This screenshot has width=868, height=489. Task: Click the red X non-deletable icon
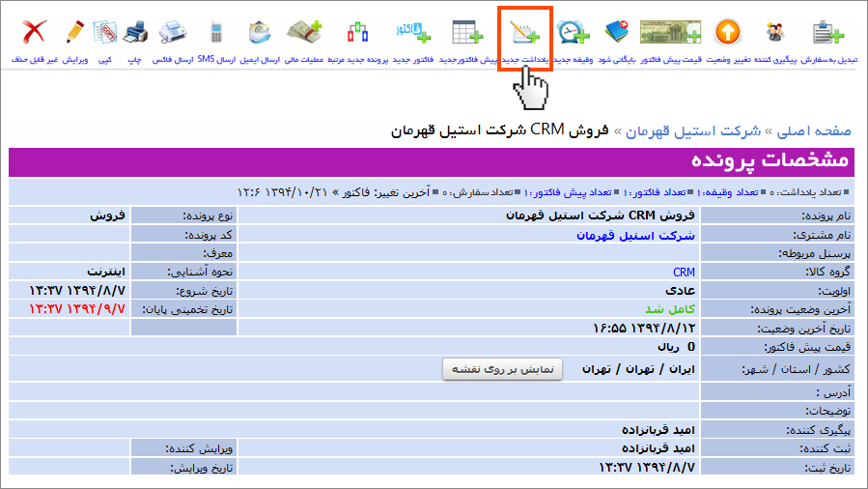click(34, 32)
